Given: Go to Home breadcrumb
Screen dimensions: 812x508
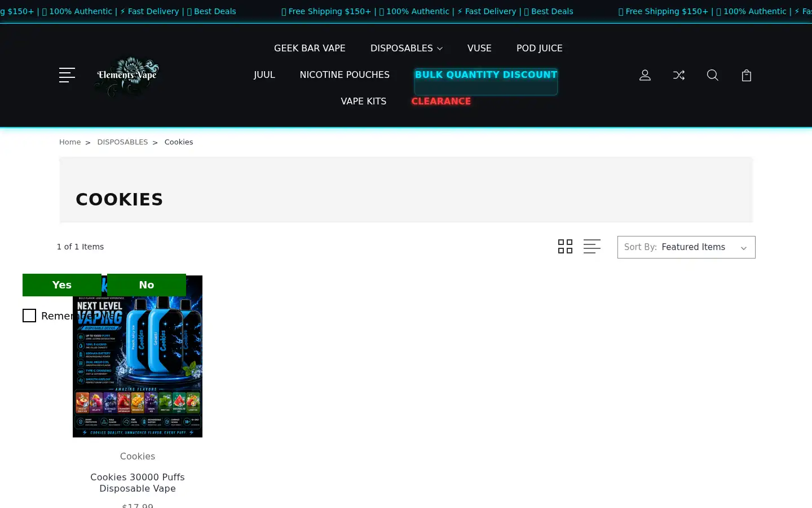Looking at the screenshot, I should point(70,142).
